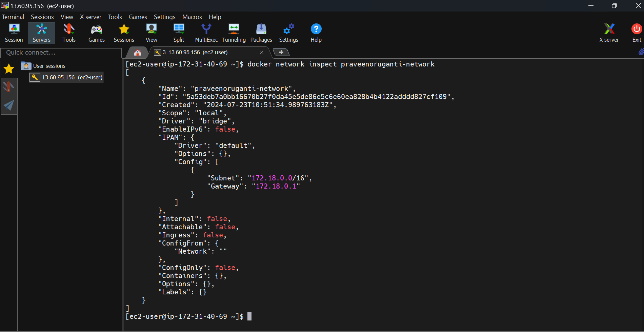Open a new tab with plus button

[281, 52]
